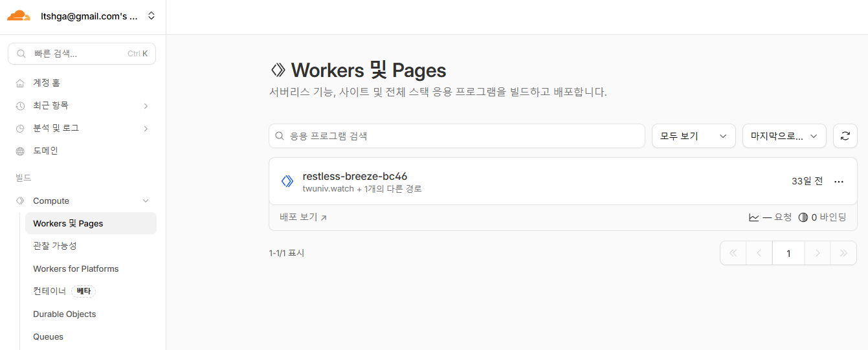Go to first page of pagination

733,253
